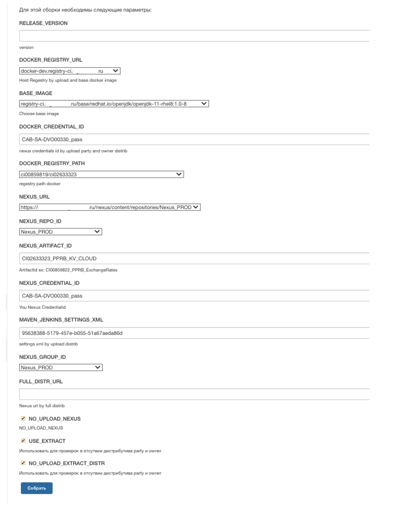The height and width of the screenshot is (507, 420).
Task: Open the NEXUS_REPO_ID dropdown
Action: tap(60, 232)
